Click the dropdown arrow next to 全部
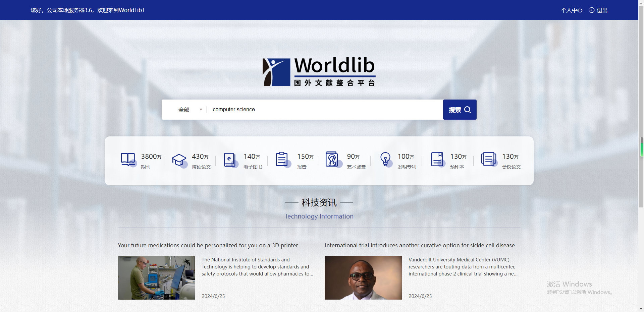Viewport: 644px width, 312px height. (x=201, y=110)
